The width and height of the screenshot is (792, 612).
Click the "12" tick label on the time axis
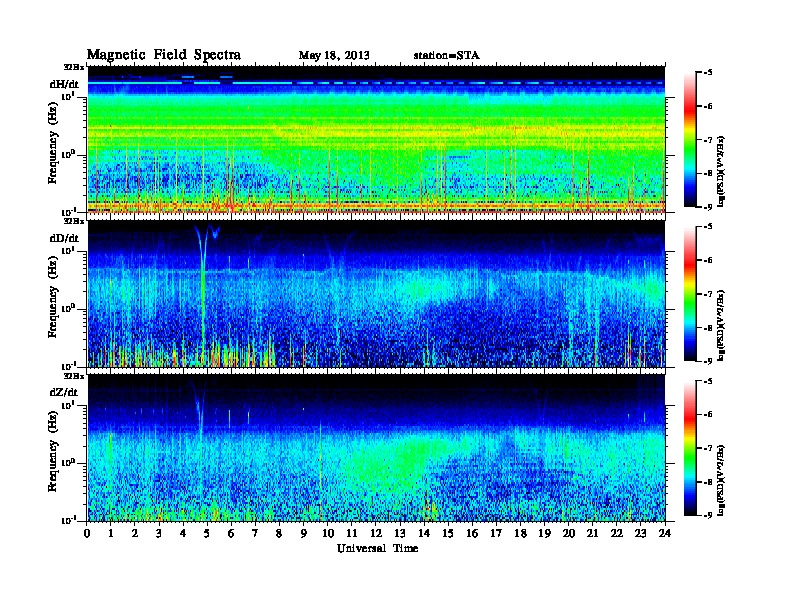point(376,533)
